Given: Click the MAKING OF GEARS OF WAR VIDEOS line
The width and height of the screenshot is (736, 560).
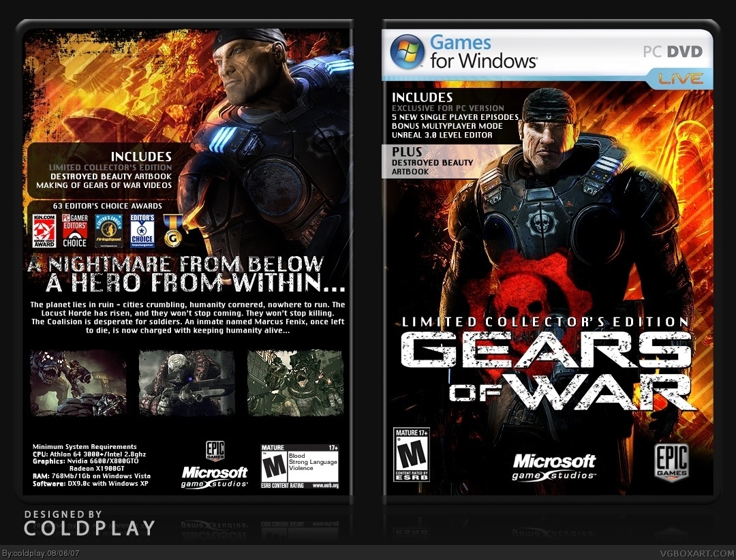Looking at the screenshot, I should coord(104,185).
